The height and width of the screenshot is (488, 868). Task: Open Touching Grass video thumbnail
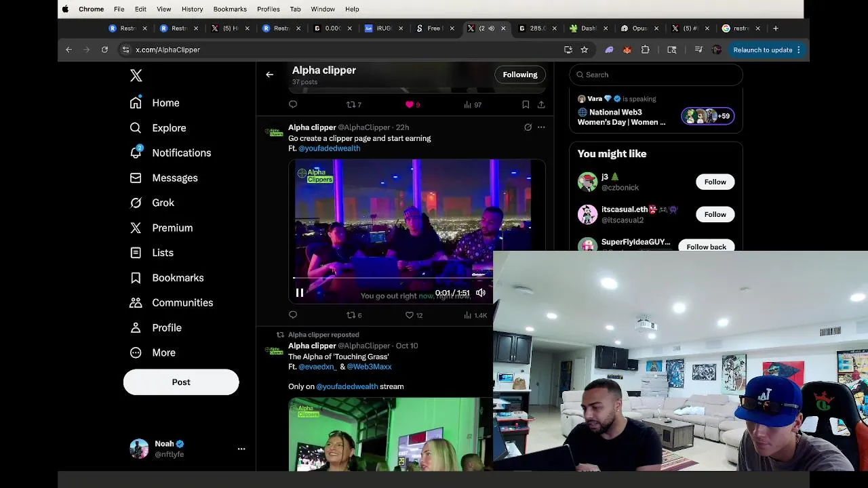391,434
